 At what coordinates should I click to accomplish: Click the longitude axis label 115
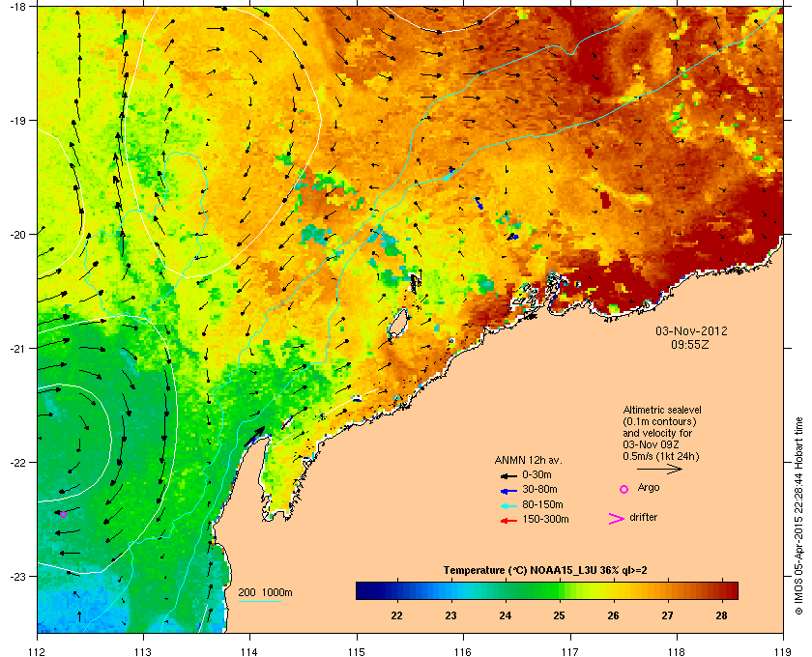click(357, 651)
